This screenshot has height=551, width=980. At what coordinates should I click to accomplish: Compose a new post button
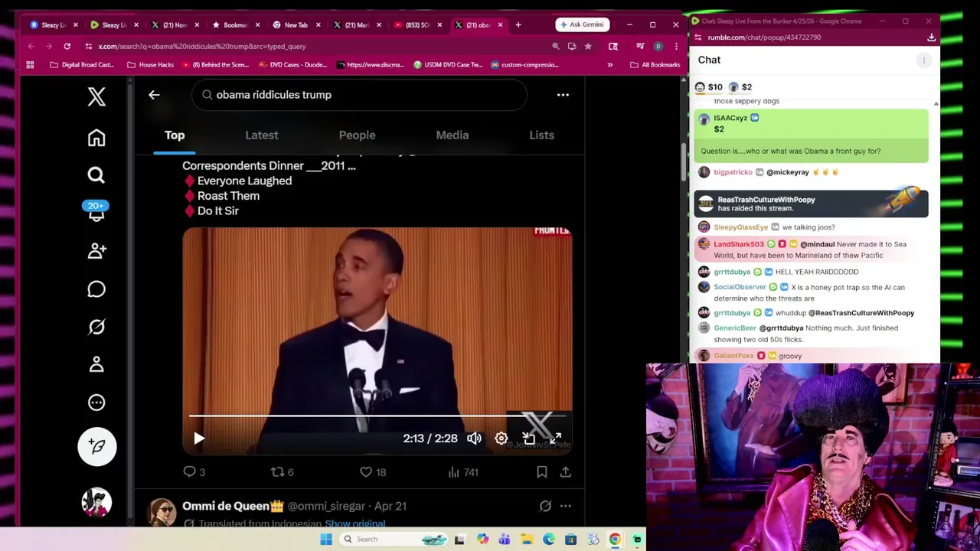(96, 446)
